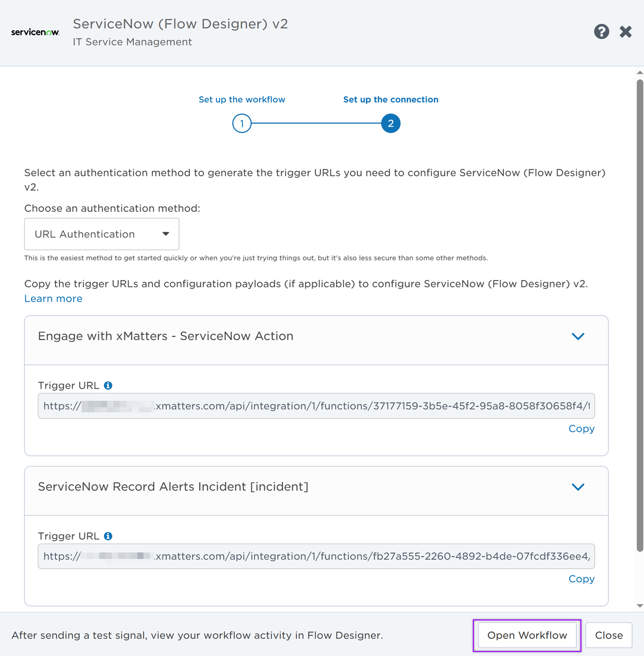Select the Set up the connection label
This screenshot has width=644, height=656.
[391, 100]
